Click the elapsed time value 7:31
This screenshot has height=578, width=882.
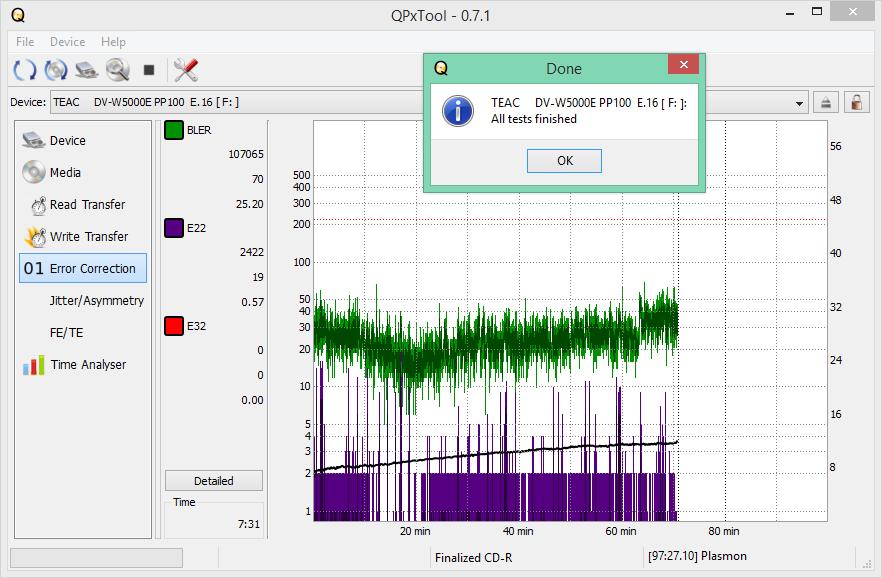[249, 524]
